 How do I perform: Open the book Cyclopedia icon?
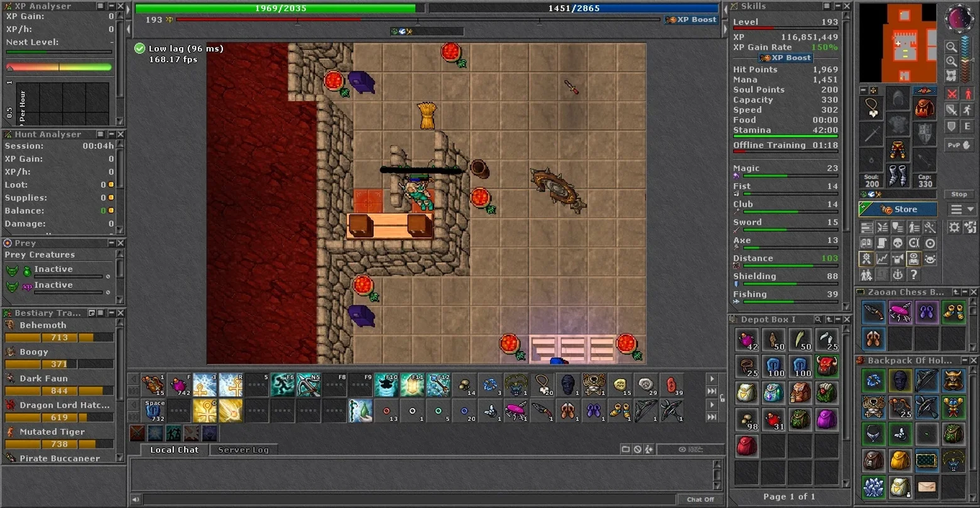click(x=867, y=243)
